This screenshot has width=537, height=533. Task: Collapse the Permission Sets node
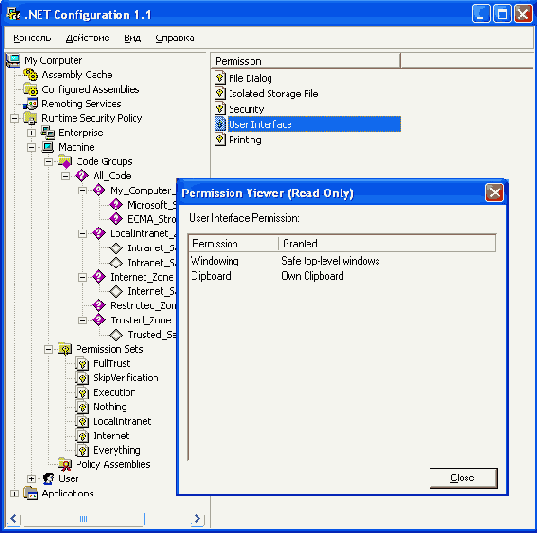49,349
